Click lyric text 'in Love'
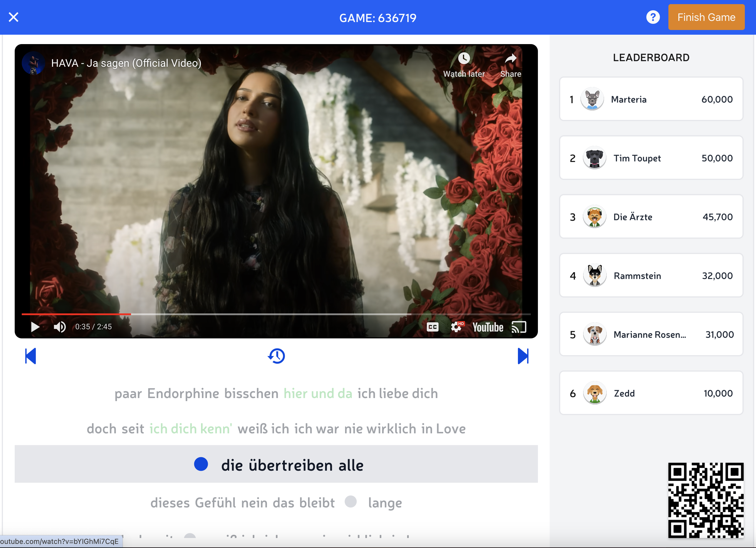Screen dimensions: 756x548 click(x=443, y=429)
